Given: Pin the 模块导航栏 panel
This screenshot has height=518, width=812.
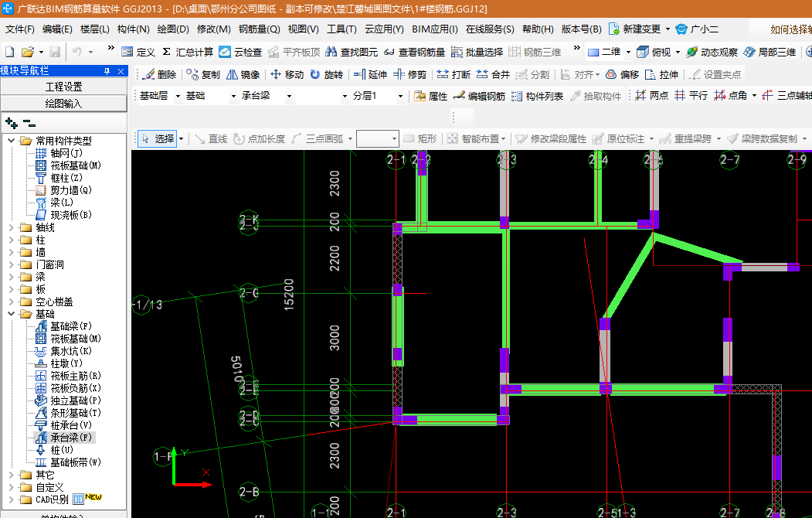Looking at the screenshot, I should click(x=107, y=71).
